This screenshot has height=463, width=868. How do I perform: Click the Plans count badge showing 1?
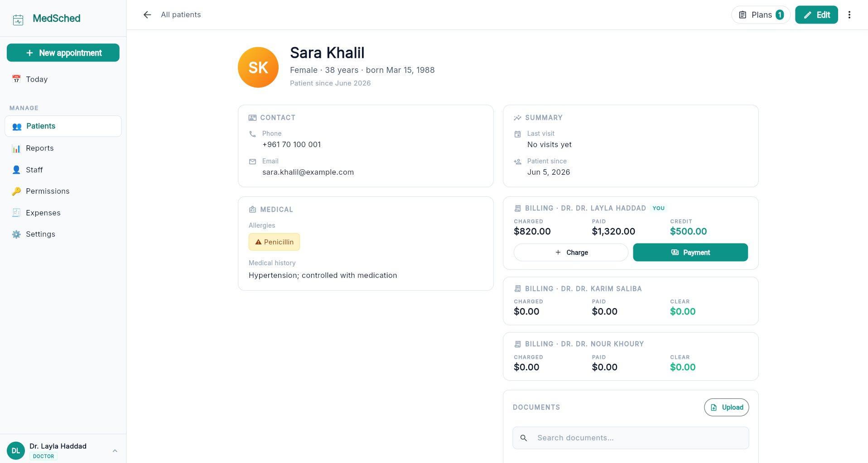780,15
